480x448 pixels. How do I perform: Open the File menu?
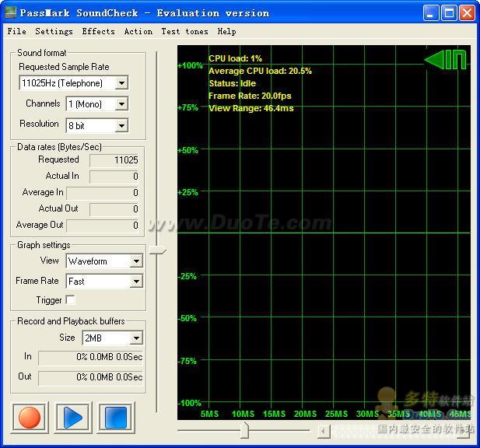(x=17, y=31)
